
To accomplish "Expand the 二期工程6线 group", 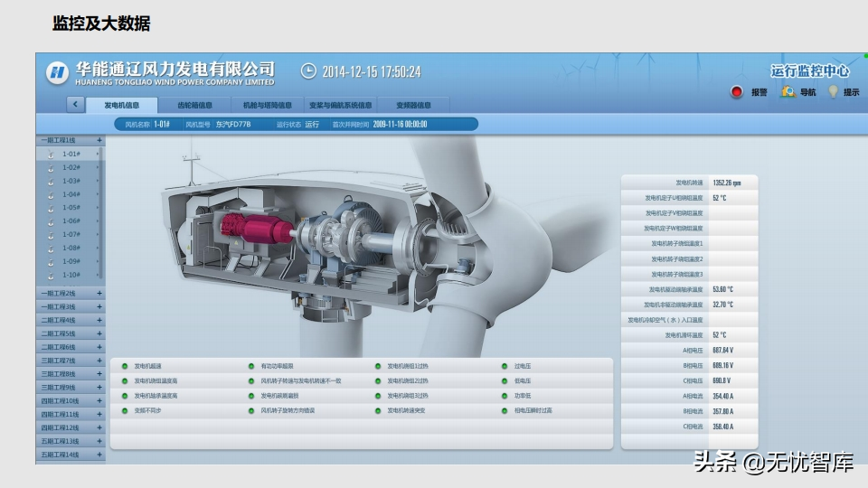I will [x=99, y=347].
